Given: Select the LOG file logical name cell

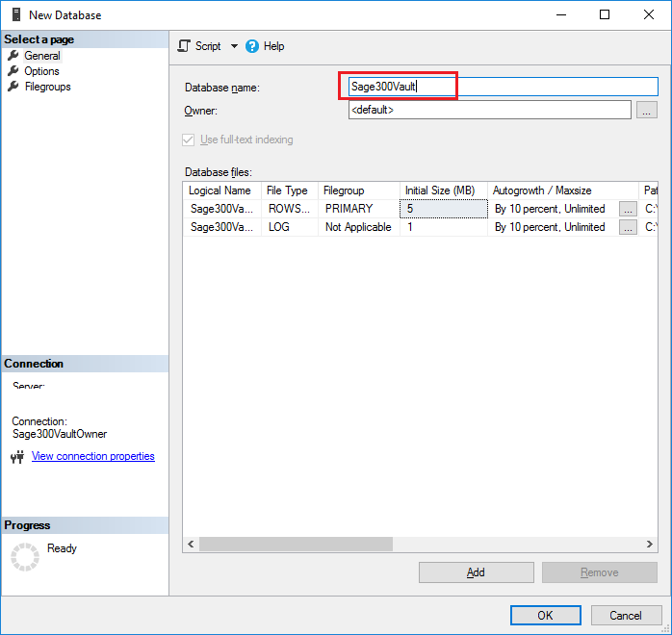Looking at the screenshot, I should (222, 227).
